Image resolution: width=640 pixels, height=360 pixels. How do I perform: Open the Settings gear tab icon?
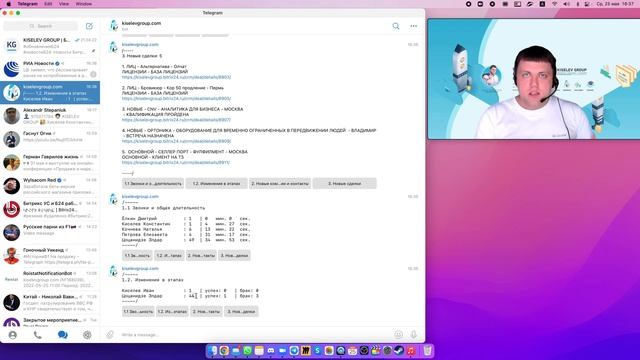point(87,335)
